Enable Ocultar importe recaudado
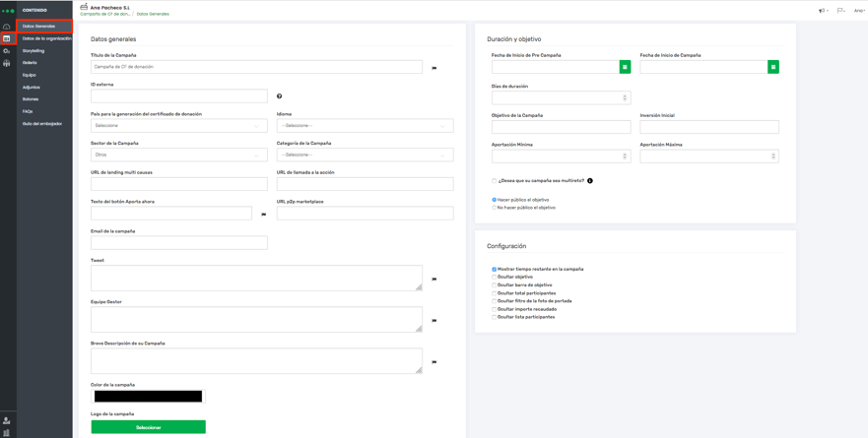 (495, 309)
